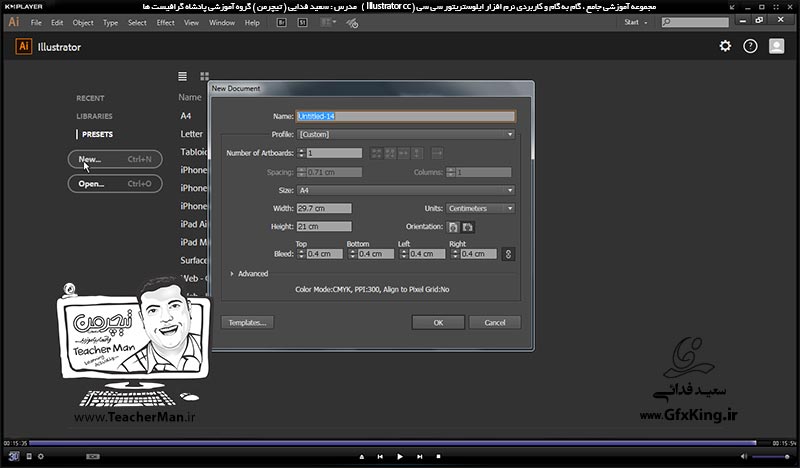The image size is (800, 468).
Task: Open KMPlayer preferences gear icon
Action: 41,456
